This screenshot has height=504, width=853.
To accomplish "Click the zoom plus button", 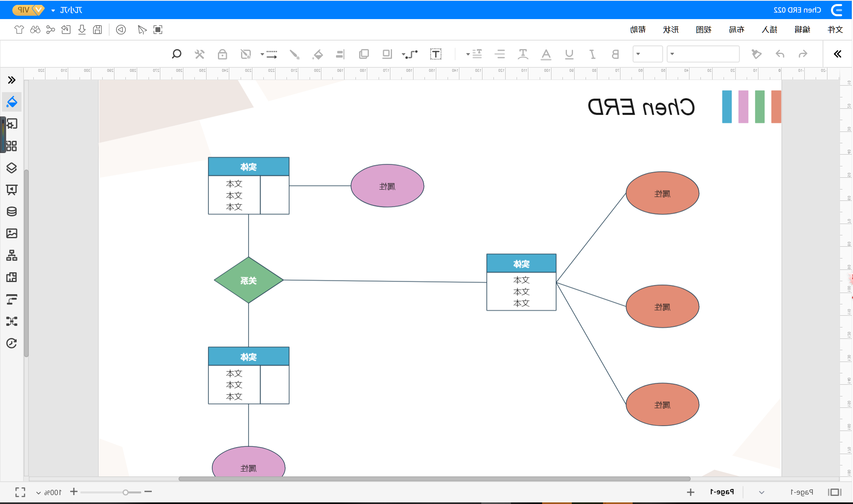I will [73, 492].
